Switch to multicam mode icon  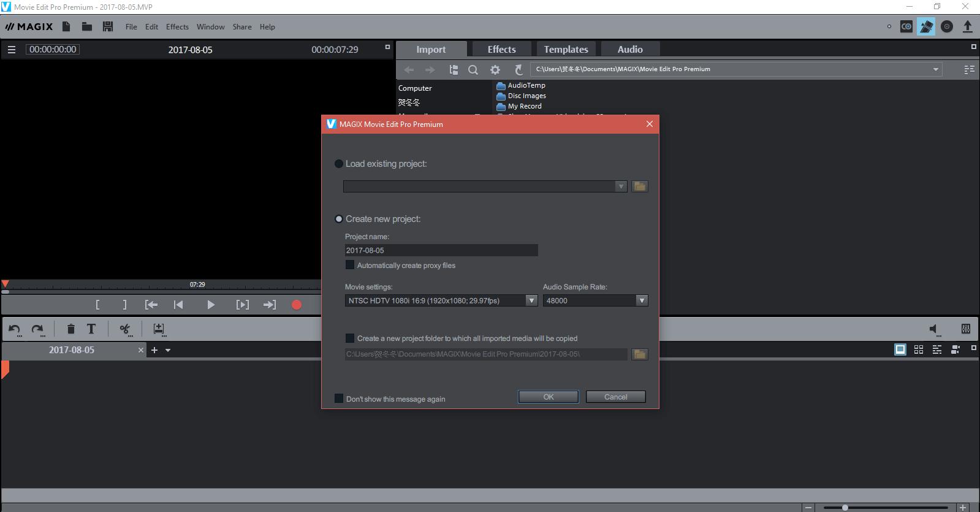click(955, 350)
